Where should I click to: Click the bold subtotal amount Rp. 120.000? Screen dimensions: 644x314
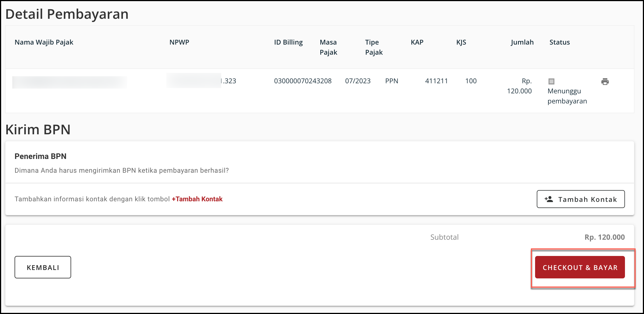605,237
